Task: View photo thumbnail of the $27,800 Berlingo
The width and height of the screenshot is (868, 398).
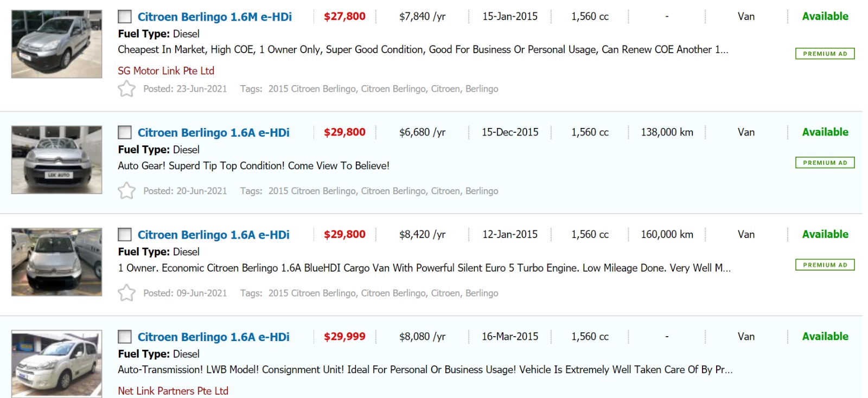Action: [57, 44]
